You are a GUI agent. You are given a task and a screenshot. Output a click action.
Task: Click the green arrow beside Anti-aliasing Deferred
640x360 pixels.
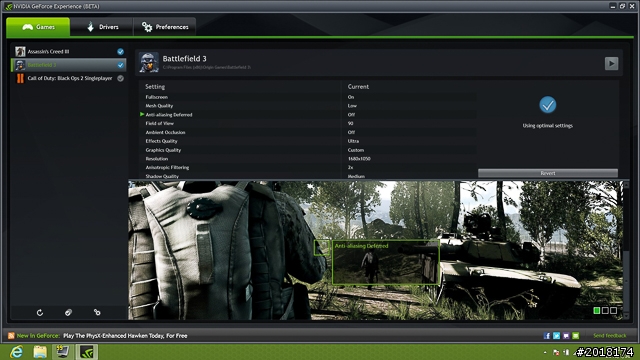[x=142, y=114]
